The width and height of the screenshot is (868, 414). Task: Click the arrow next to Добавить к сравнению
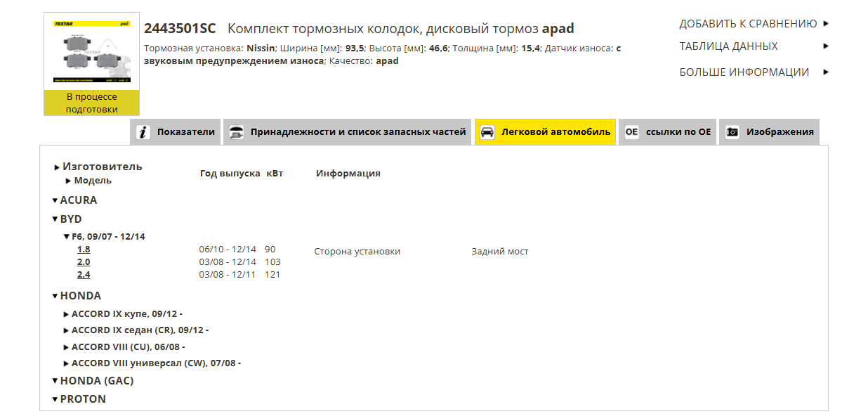[826, 24]
